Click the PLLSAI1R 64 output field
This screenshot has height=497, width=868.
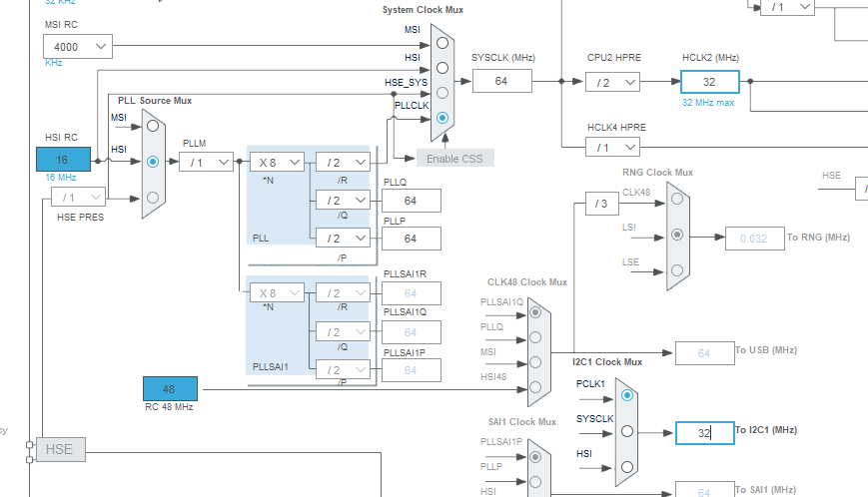point(412,293)
